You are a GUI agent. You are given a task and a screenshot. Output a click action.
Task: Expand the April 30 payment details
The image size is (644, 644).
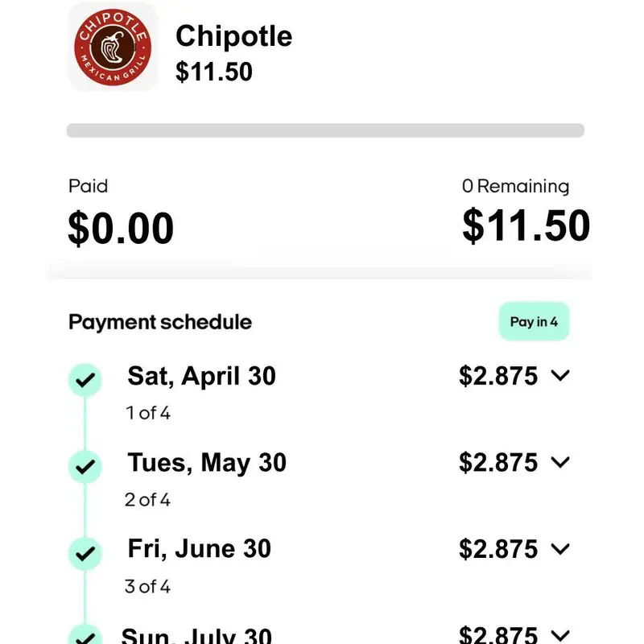click(561, 376)
